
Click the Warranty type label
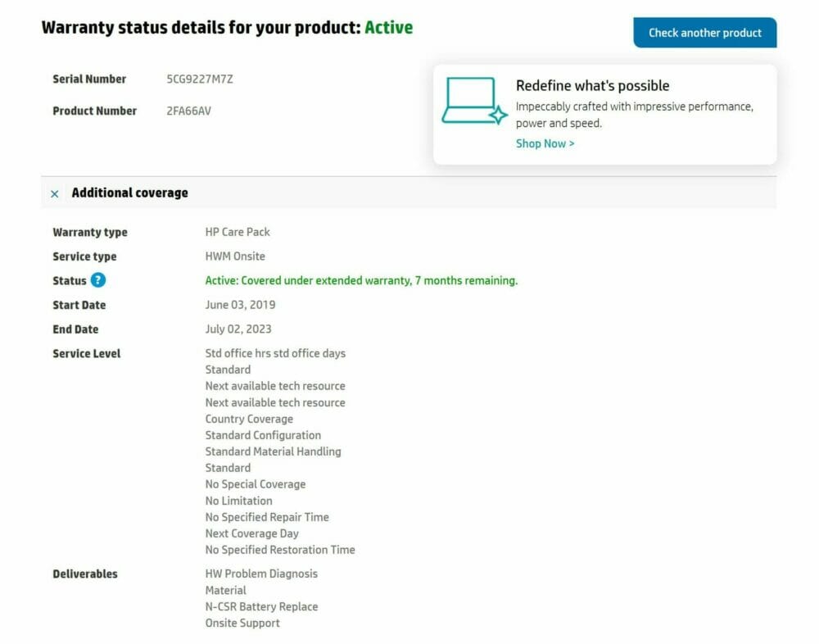[x=90, y=232]
